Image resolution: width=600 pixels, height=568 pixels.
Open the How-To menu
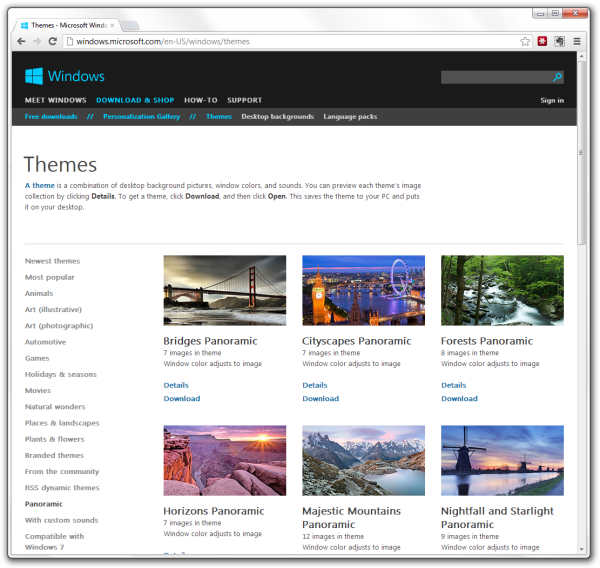tap(201, 100)
